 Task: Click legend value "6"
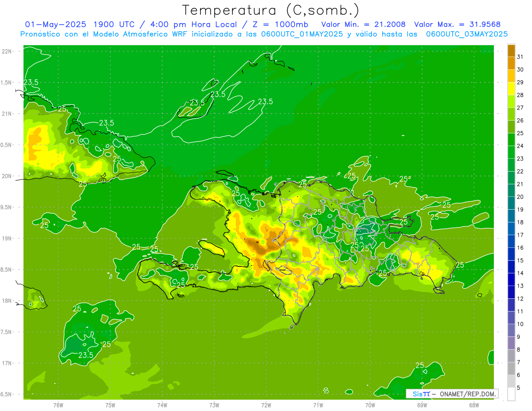(518, 375)
